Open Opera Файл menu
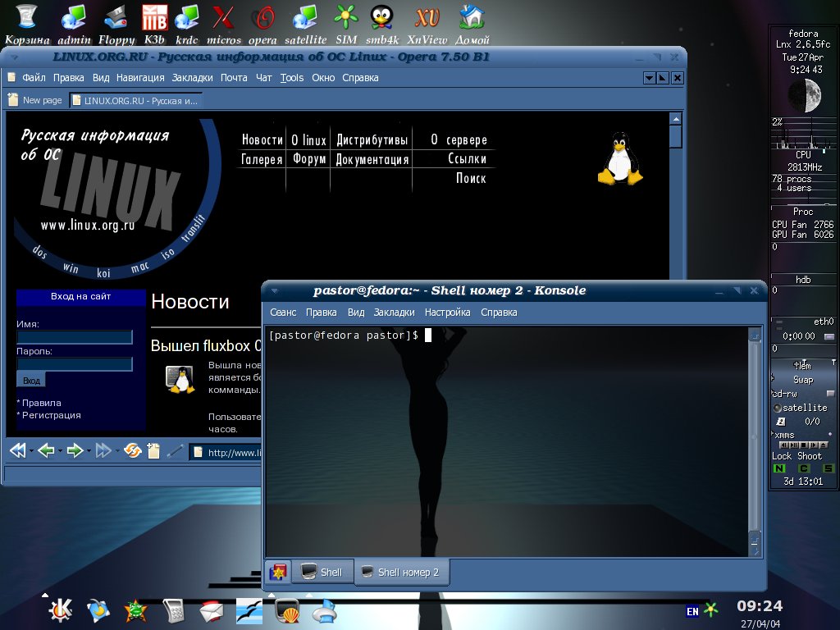The height and width of the screenshot is (630, 840). click(34, 78)
